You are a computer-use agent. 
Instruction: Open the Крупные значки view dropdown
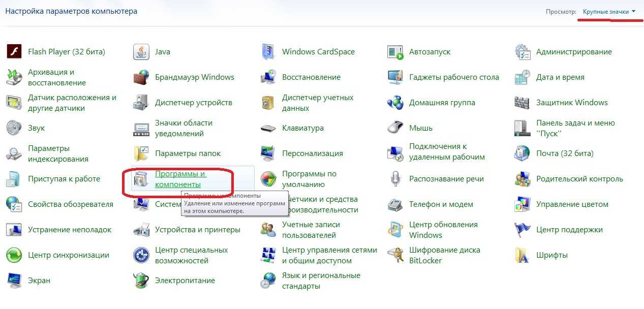pos(605,11)
